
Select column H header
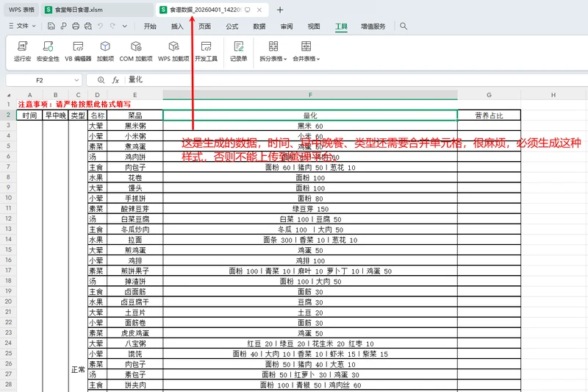tap(553, 96)
